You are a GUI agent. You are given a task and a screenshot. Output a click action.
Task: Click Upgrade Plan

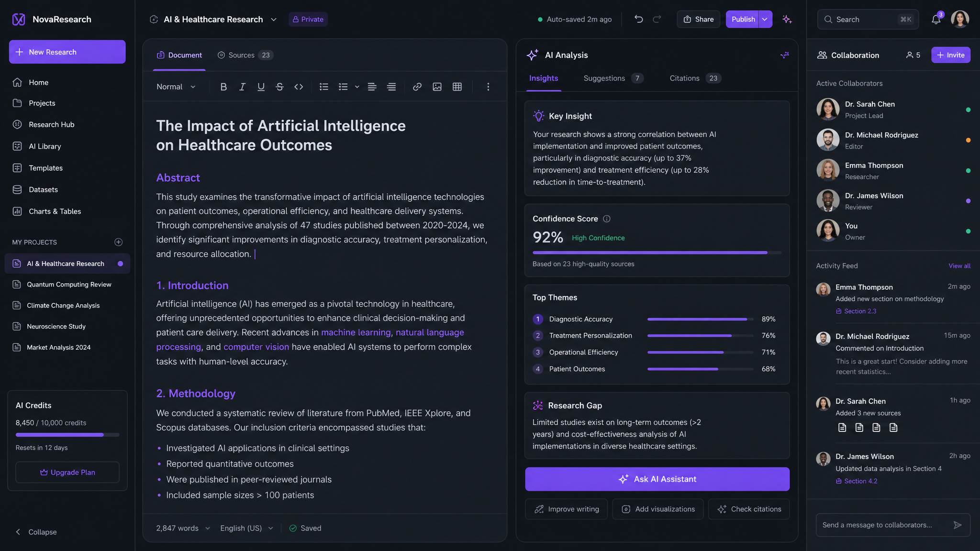tap(67, 472)
